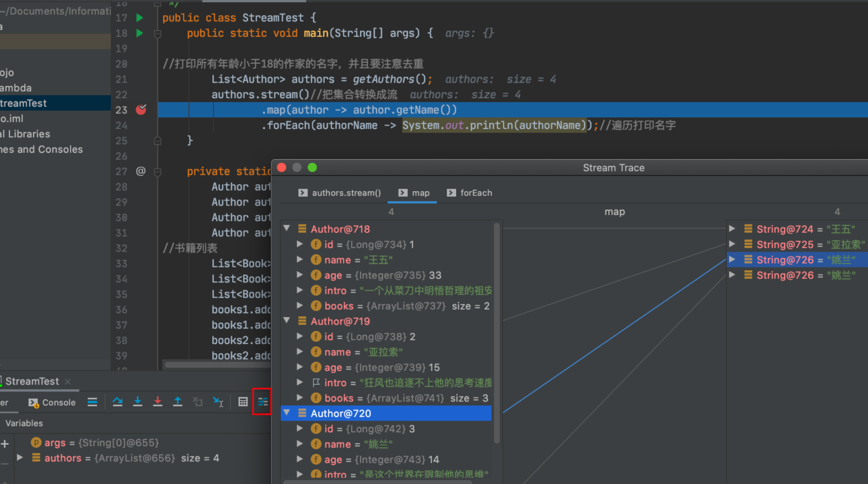Screen dimensions: 868x484
Task: Click list icon of Author@718 node
Action: [302, 228]
